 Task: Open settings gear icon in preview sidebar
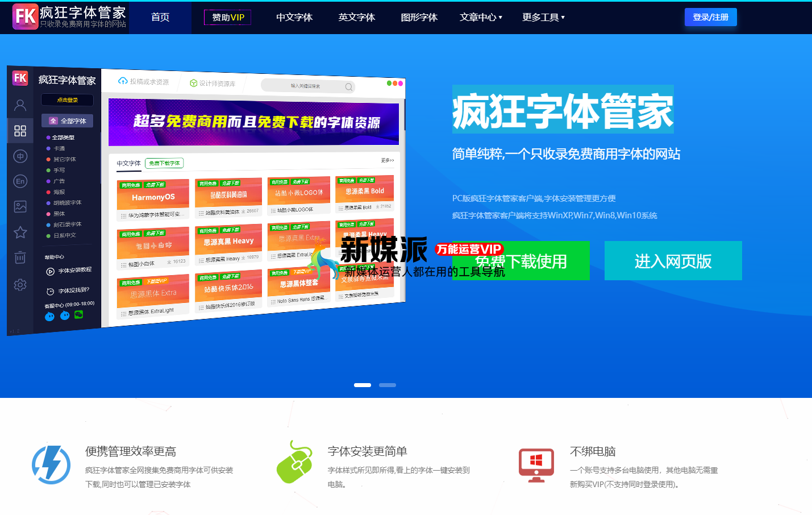(x=20, y=285)
